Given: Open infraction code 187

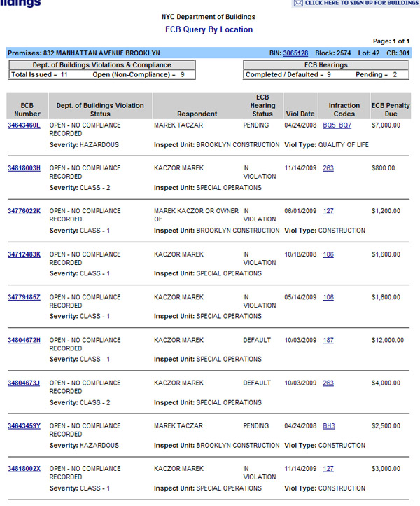Looking at the screenshot, I should point(328,340).
